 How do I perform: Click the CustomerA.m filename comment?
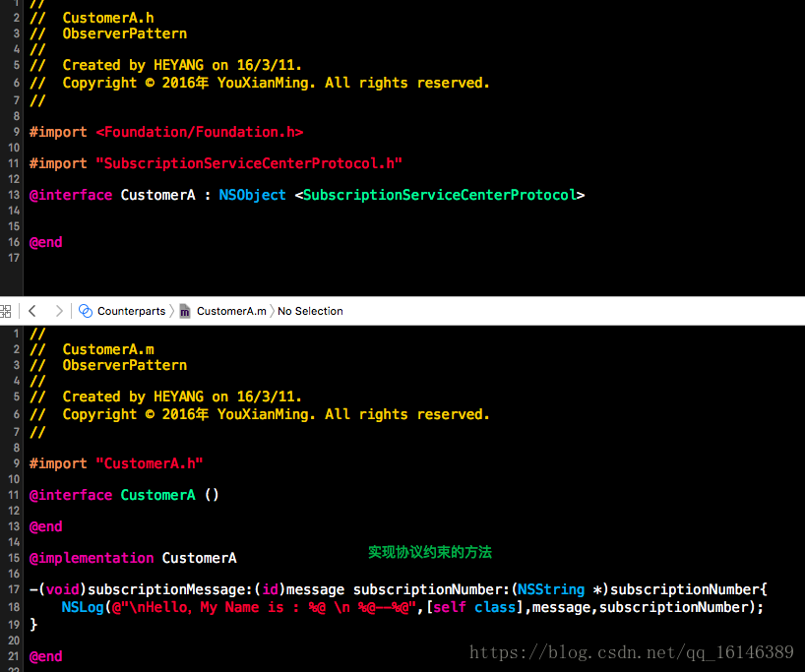point(108,349)
